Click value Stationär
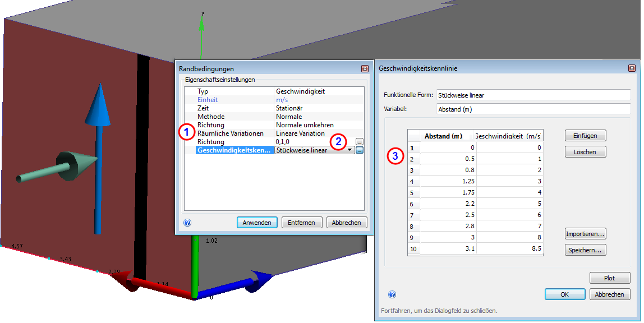The width and height of the screenshot is (644, 323). pos(289,108)
